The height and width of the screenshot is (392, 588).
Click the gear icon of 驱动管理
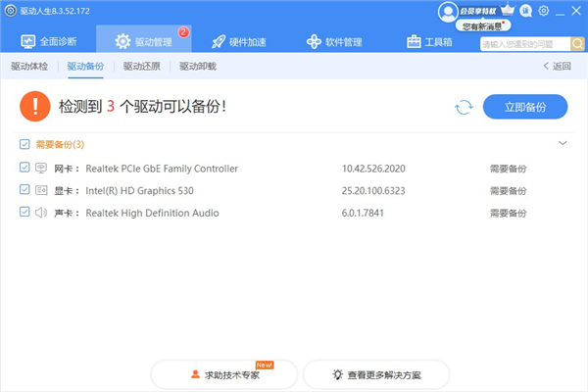point(122,41)
